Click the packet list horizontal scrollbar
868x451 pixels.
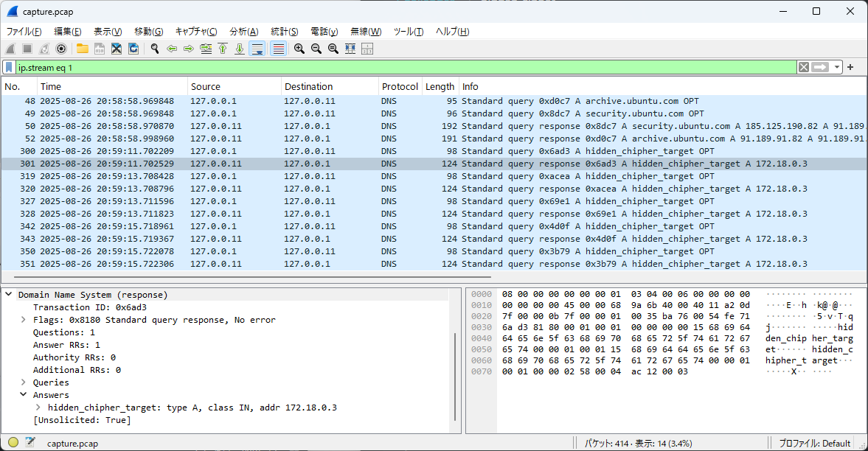[x=252, y=276]
